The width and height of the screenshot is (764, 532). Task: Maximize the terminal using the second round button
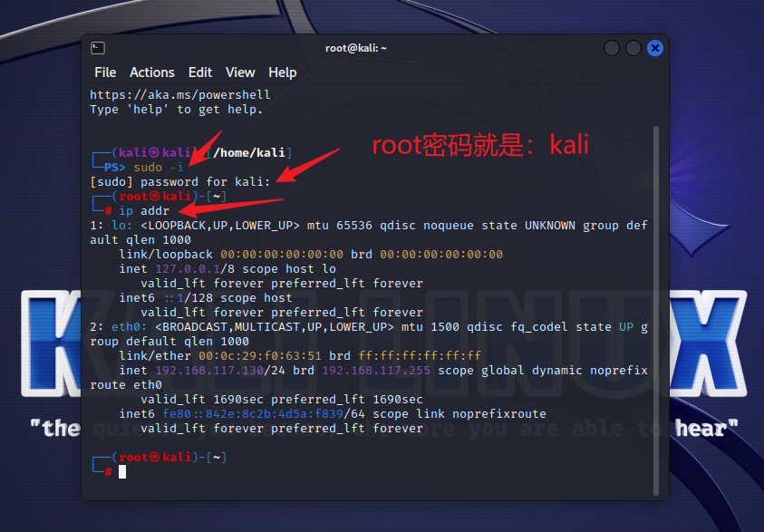[x=633, y=48]
